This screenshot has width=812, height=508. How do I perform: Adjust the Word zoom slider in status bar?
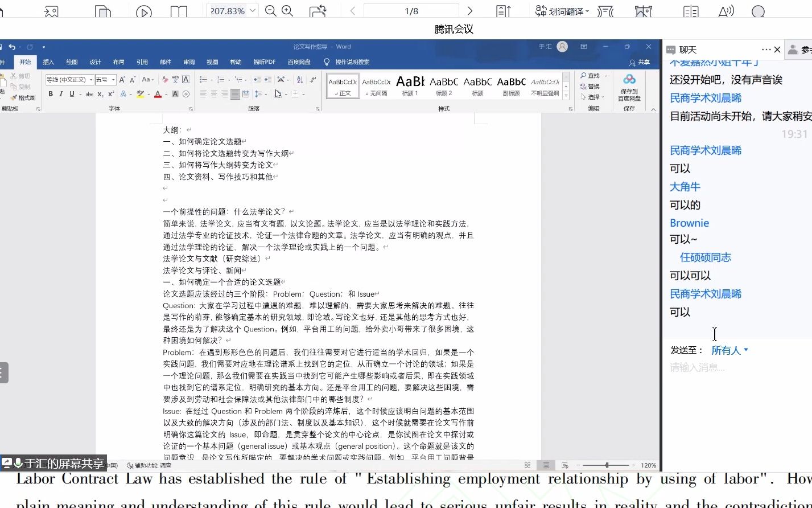pos(607,465)
